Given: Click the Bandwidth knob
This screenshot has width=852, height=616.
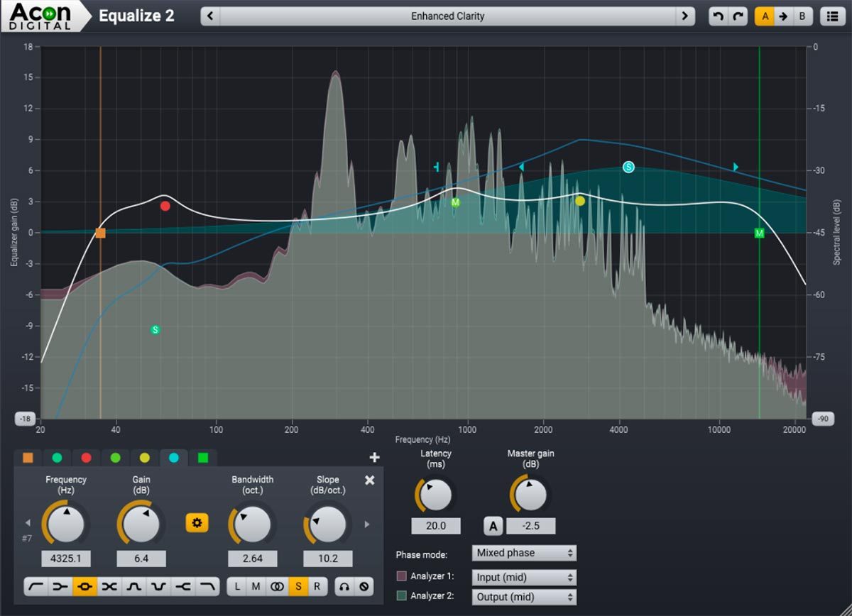Looking at the screenshot, I should click(252, 524).
